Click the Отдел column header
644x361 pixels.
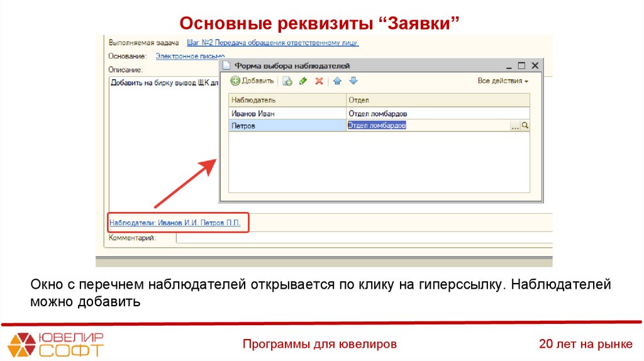[438, 100]
